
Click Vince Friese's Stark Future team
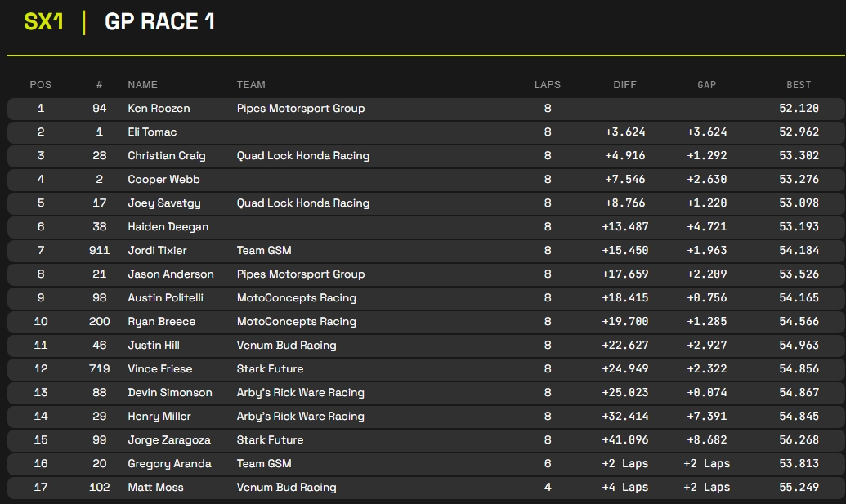(270, 369)
